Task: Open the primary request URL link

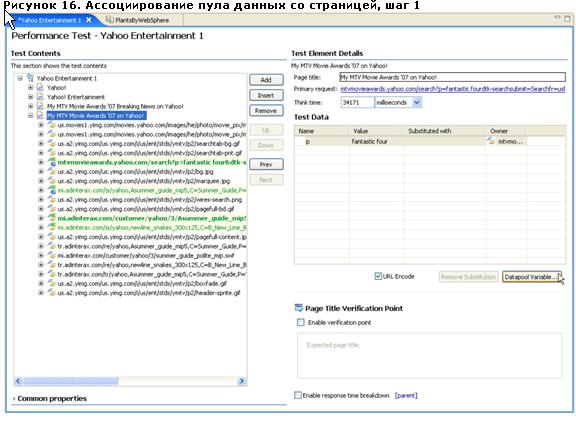Action: click(453, 89)
